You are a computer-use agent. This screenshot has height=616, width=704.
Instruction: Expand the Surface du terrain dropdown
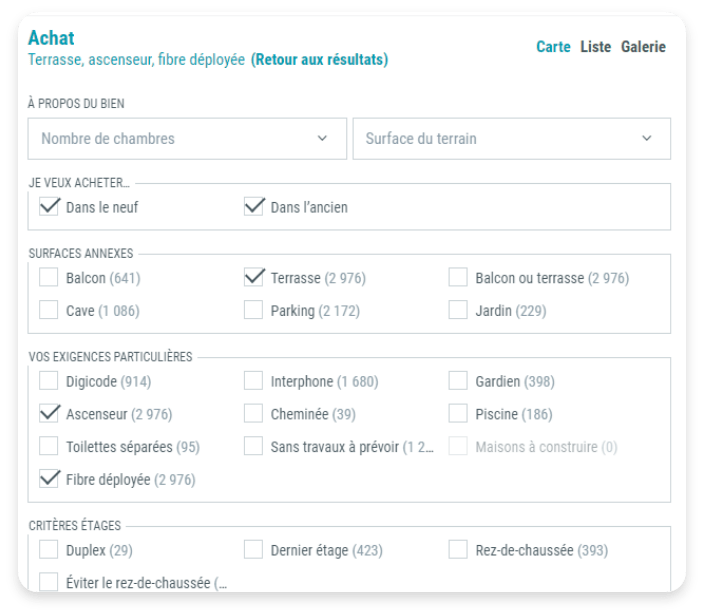511,139
